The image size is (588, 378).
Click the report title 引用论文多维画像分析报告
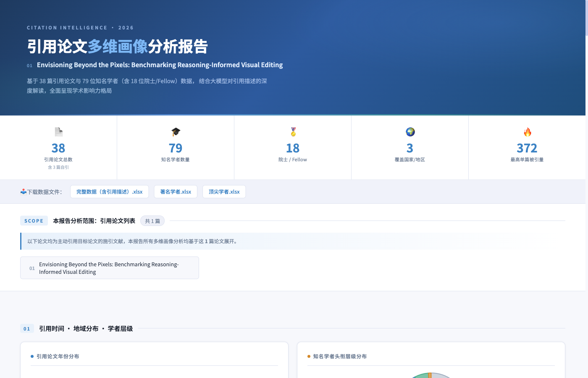point(118,46)
